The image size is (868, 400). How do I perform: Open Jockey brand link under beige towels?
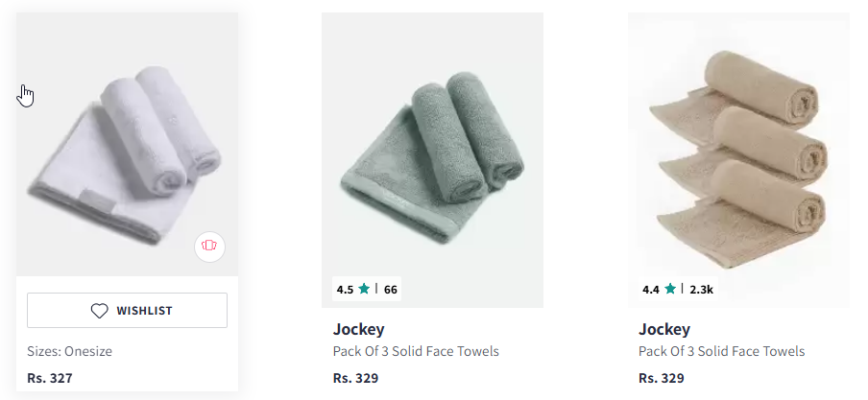point(664,329)
